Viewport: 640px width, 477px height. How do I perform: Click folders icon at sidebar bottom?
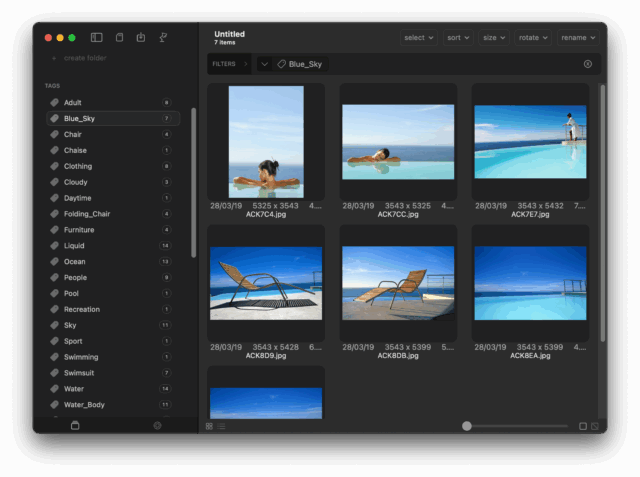[75, 426]
